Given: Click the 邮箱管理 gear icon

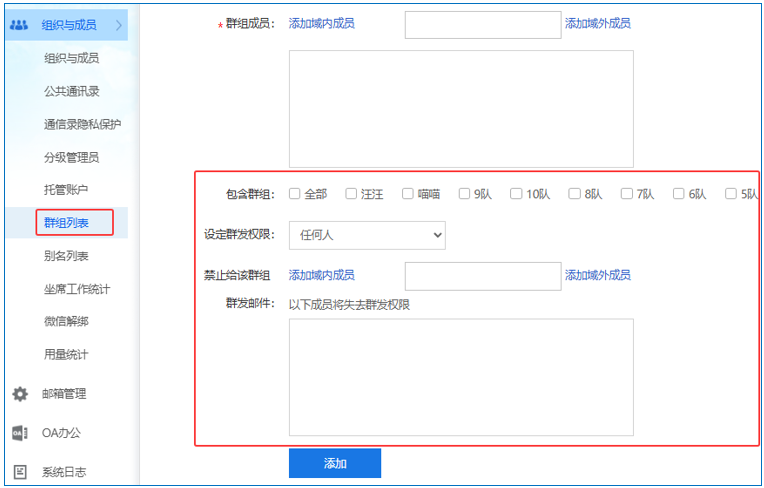Looking at the screenshot, I should click(x=19, y=394).
